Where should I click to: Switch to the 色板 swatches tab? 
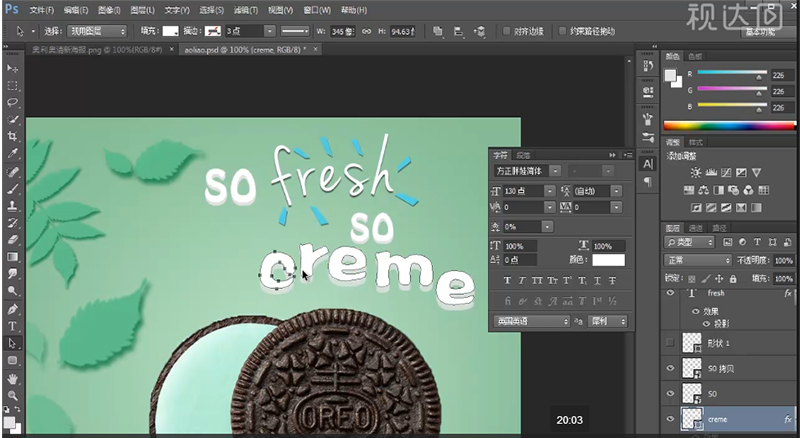pos(695,56)
